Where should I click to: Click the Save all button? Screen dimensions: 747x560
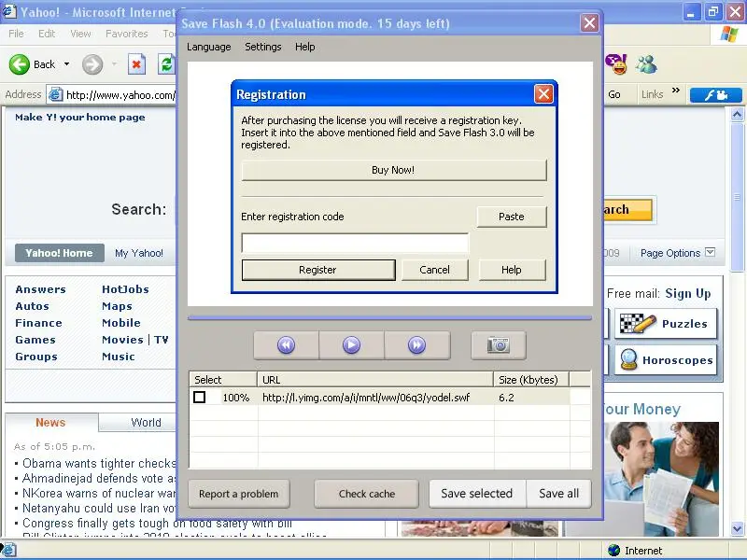pyautogui.click(x=558, y=494)
